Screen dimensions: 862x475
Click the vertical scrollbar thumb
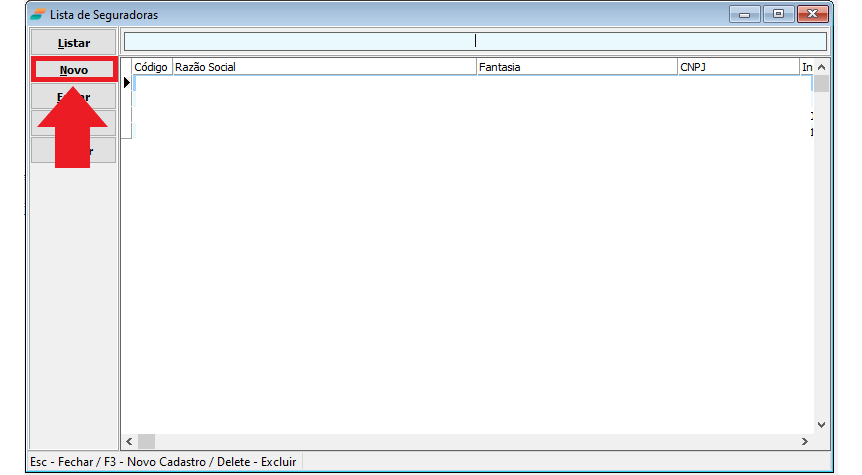(x=821, y=83)
